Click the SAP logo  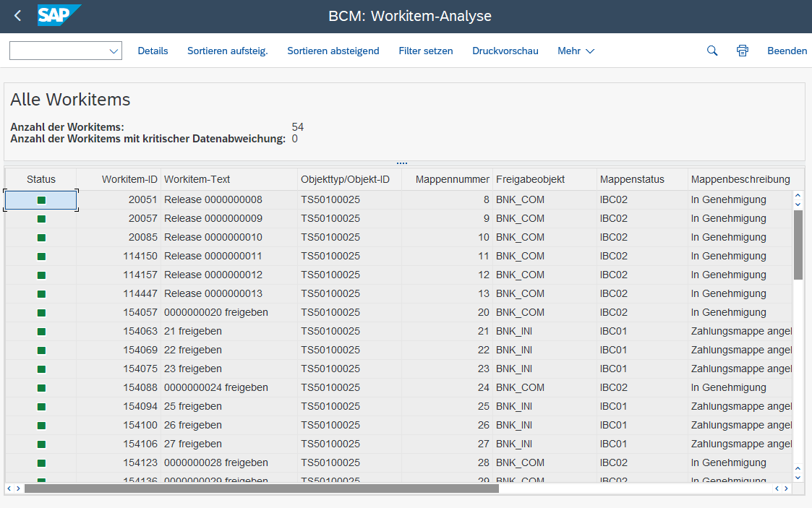point(59,16)
